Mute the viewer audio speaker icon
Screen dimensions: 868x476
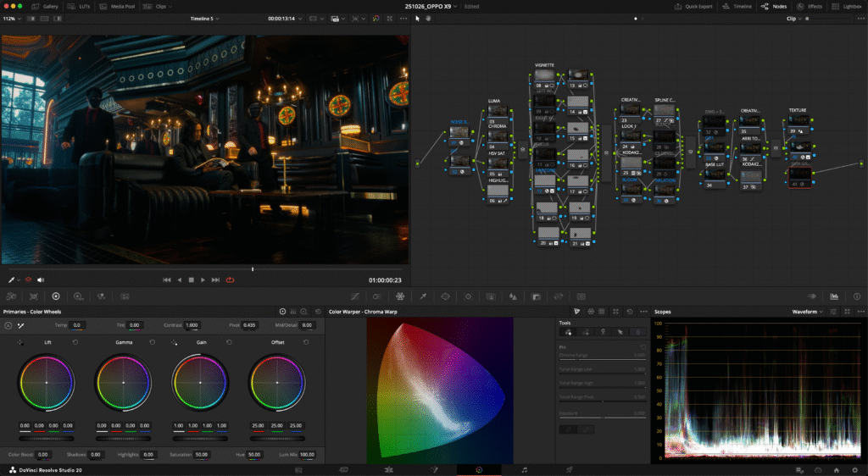[40, 280]
